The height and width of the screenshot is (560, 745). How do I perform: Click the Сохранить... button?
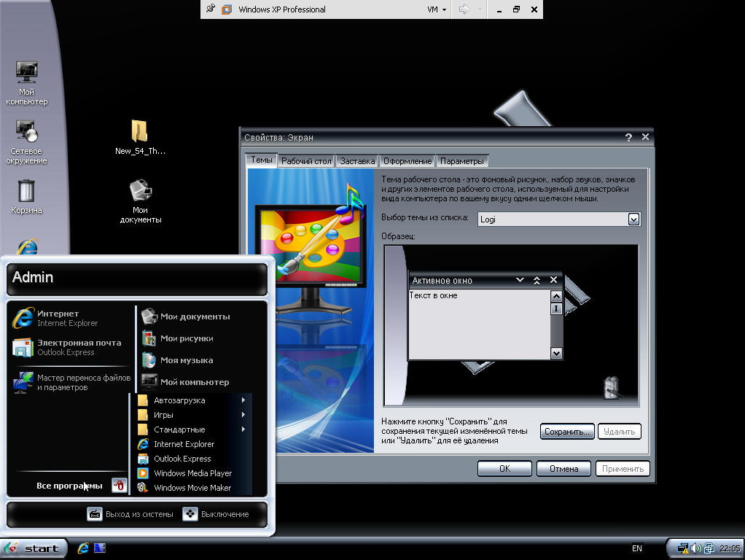point(567,431)
